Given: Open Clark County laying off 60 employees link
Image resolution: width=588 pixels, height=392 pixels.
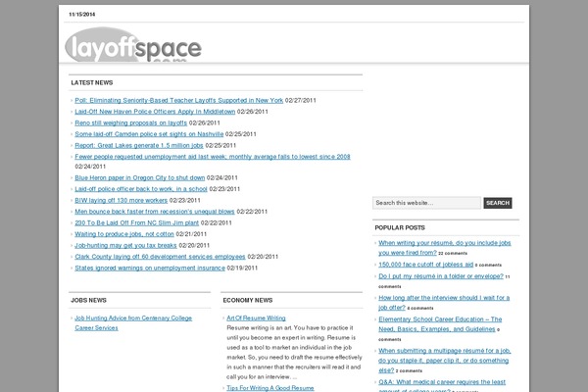Looking at the screenshot, I should coord(160,257).
